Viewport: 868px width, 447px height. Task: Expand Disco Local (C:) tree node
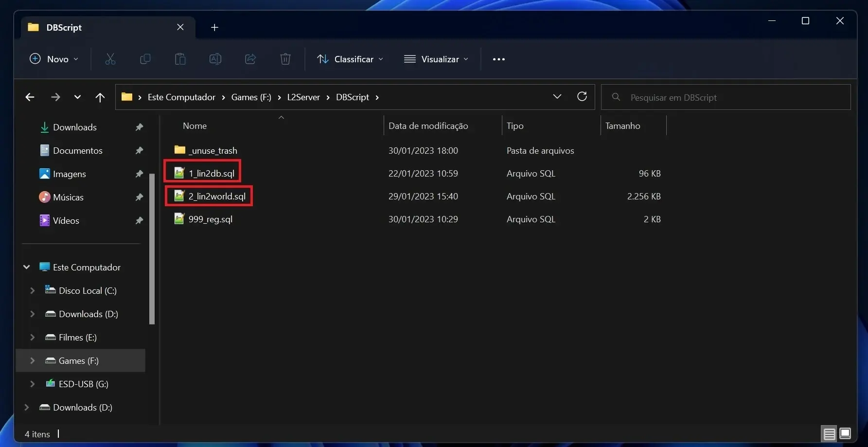tap(33, 290)
